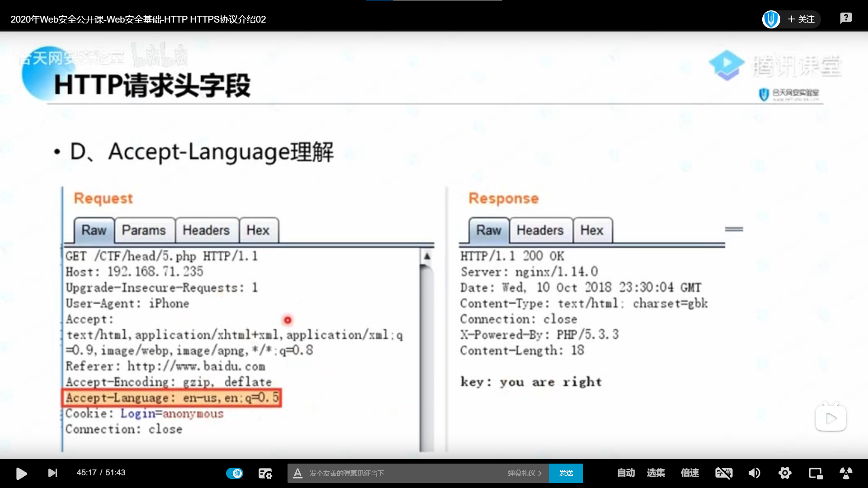This screenshot has width=868, height=488.
Task: Mute the volume speaker icon
Action: (x=754, y=473)
